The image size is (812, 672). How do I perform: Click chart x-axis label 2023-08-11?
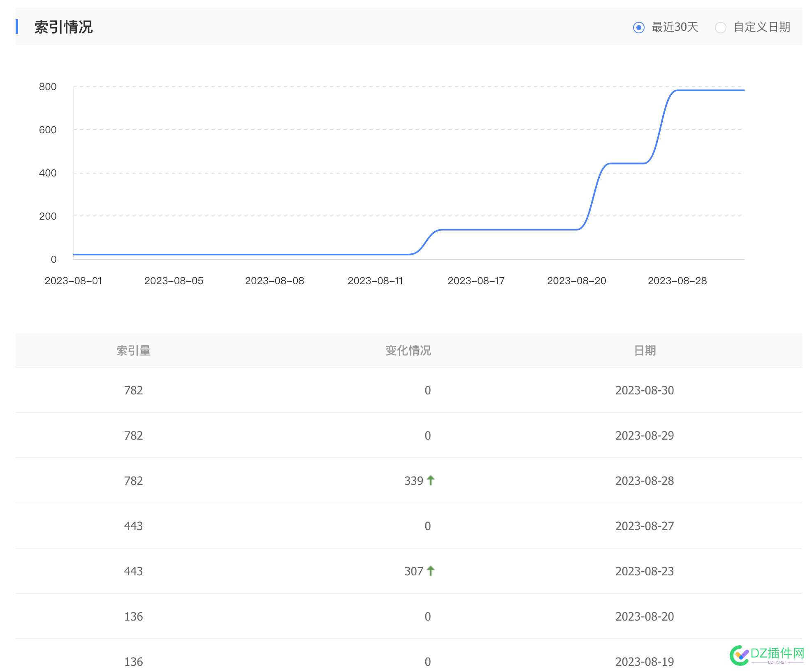(375, 281)
